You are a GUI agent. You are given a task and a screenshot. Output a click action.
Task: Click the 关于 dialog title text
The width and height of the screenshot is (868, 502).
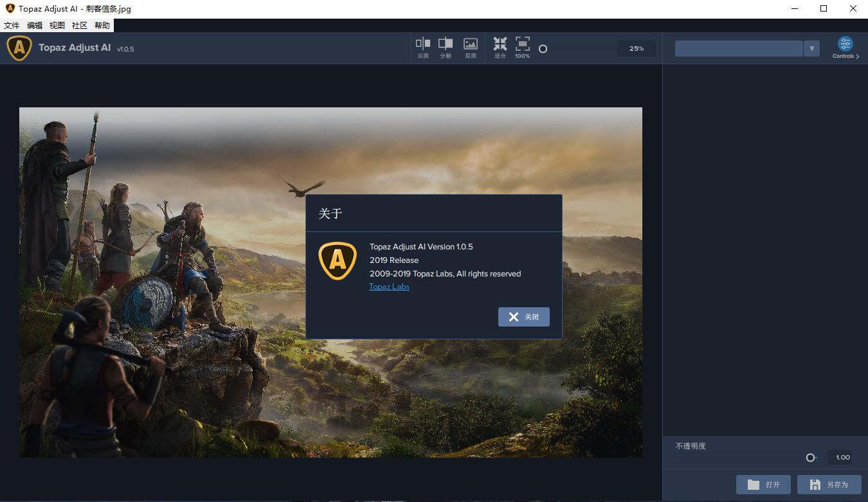[330, 213]
